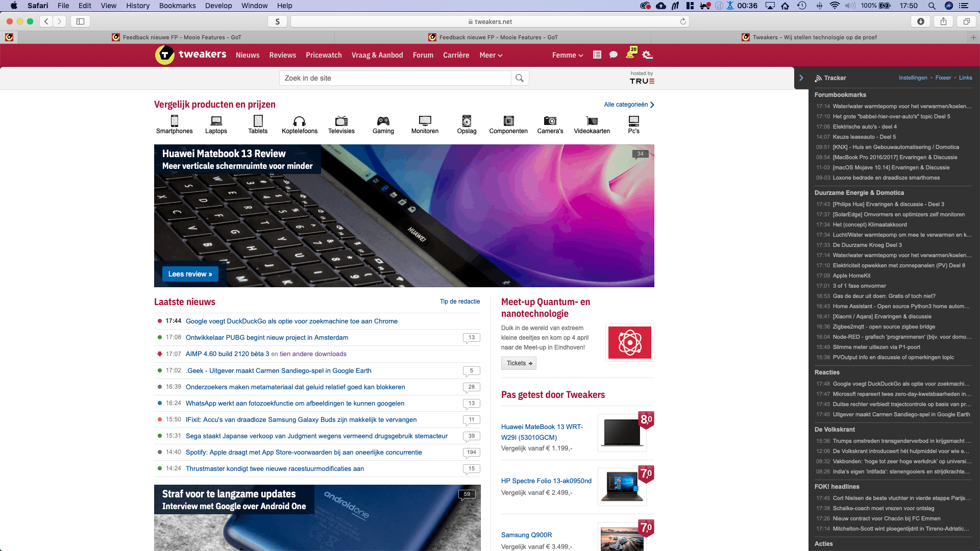The height and width of the screenshot is (551, 980).
Task: Switch to the Tweakers - Wij stellen technologie tab
Action: pos(810,37)
